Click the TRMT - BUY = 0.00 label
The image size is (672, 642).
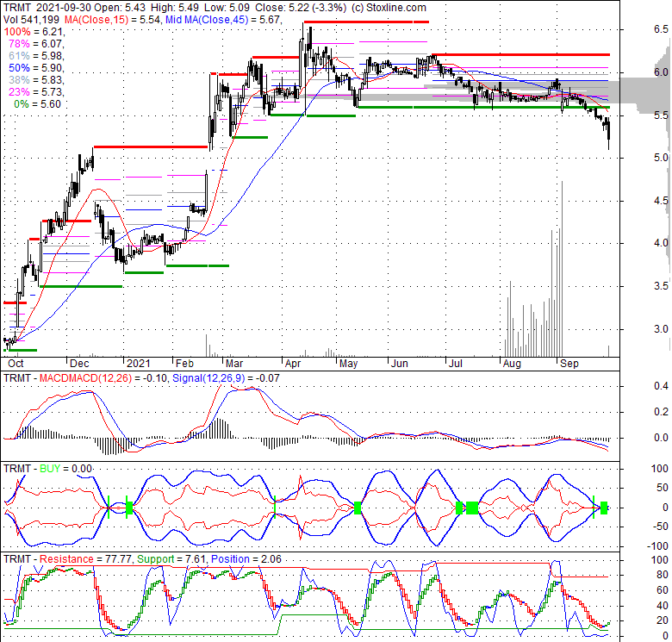click(47, 469)
